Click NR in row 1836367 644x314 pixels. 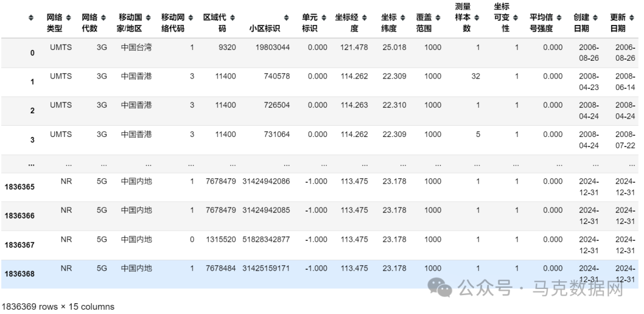click(x=66, y=240)
